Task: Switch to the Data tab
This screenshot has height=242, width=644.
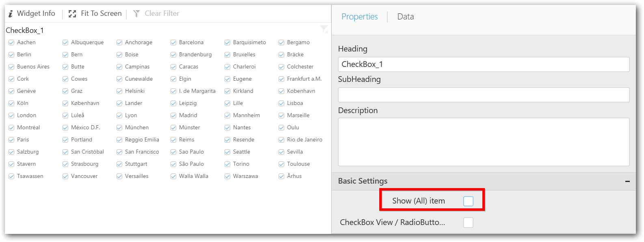Action: [x=405, y=17]
